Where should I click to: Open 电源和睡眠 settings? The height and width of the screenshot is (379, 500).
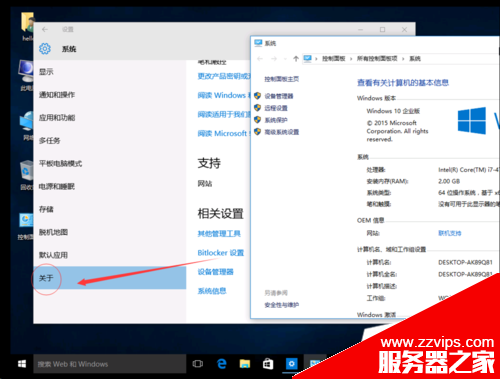[x=57, y=187]
